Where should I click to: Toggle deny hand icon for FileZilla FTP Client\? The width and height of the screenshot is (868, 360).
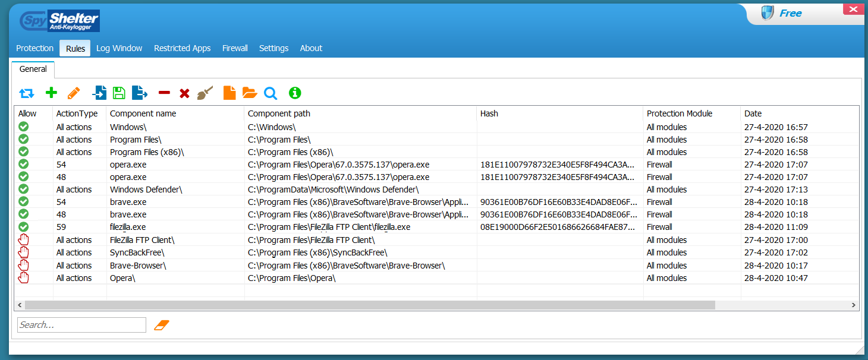tap(24, 239)
